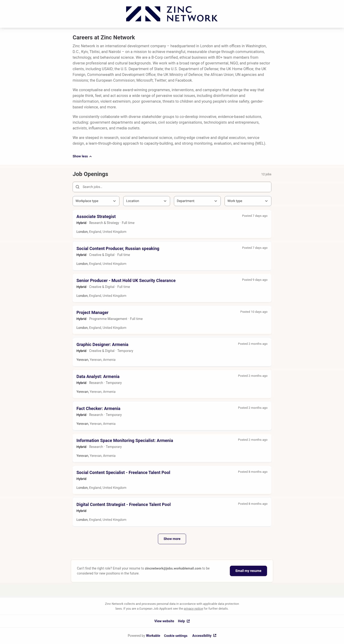This screenshot has height=644, width=344.
Task: Open the Department filter dropdown
Action: pos(197,201)
